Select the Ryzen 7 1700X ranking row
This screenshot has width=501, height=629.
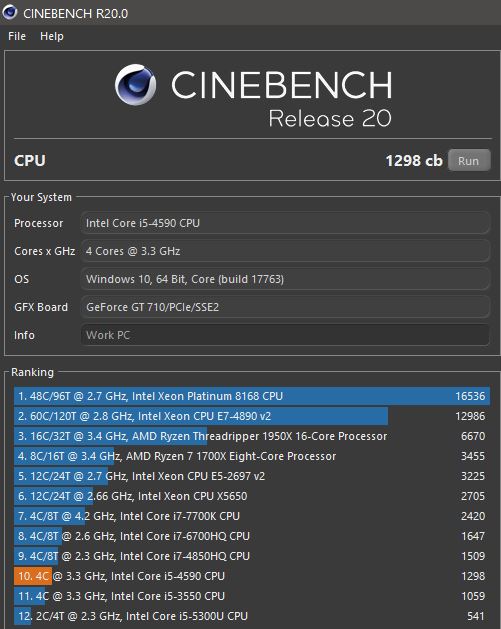[x=252, y=456]
